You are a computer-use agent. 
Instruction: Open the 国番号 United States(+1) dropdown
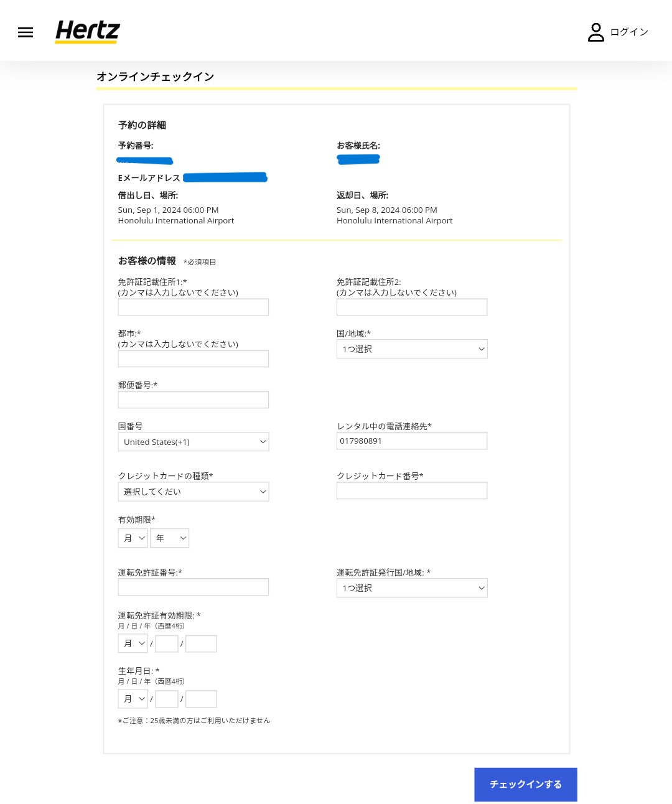click(x=194, y=442)
